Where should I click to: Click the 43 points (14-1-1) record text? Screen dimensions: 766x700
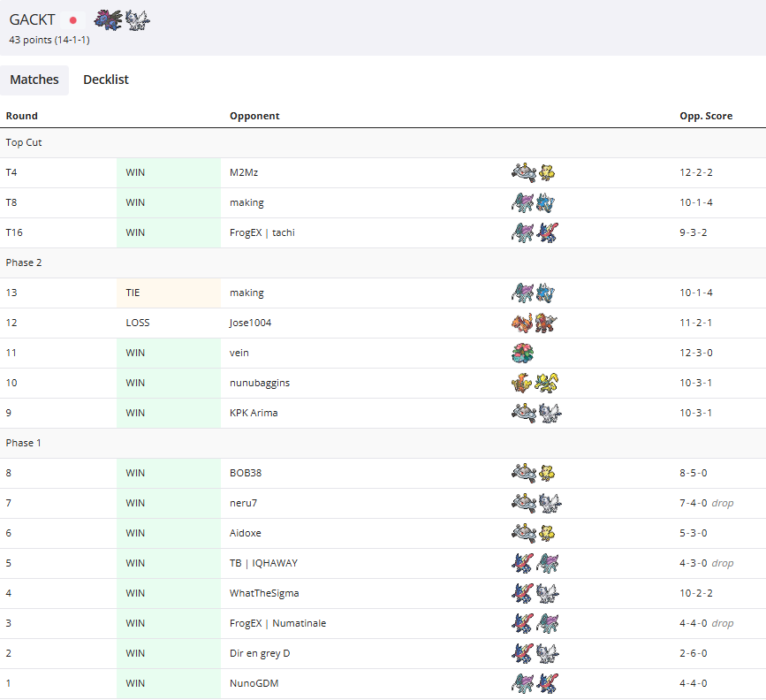tap(49, 40)
